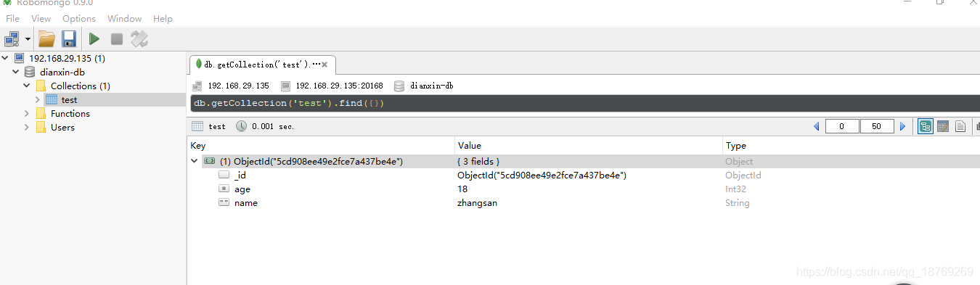980x285 pixels.
Task: Open the File menu
Action: tap(12, 18)
